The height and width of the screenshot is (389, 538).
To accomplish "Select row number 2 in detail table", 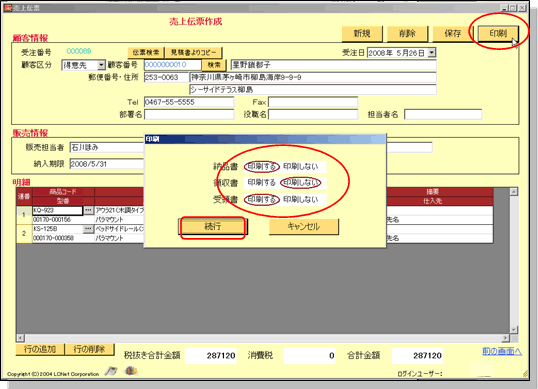I will (x=24, y=233).
